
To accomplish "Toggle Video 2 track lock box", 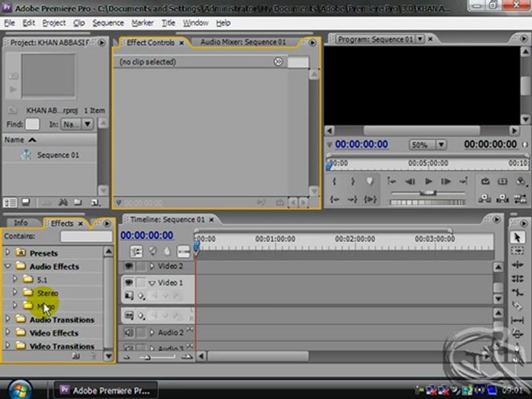I will click(141, 266).
